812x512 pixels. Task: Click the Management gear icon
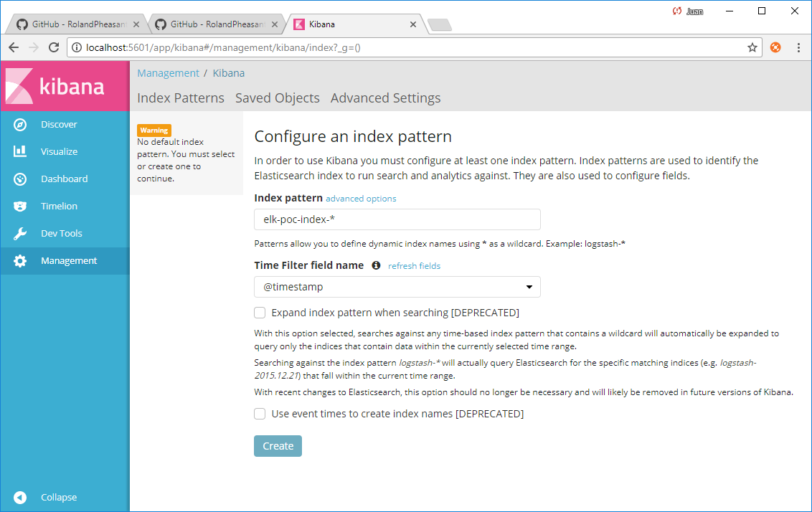pos(19,261)
